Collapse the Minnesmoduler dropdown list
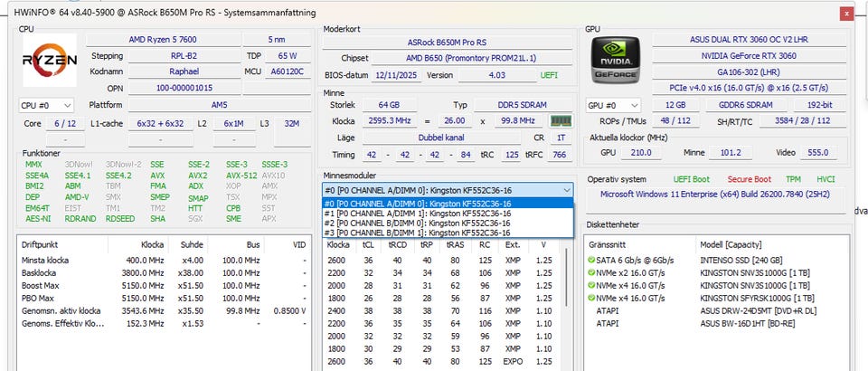Image resolution: width=868 pixels, height=371 pixels. 566,189
